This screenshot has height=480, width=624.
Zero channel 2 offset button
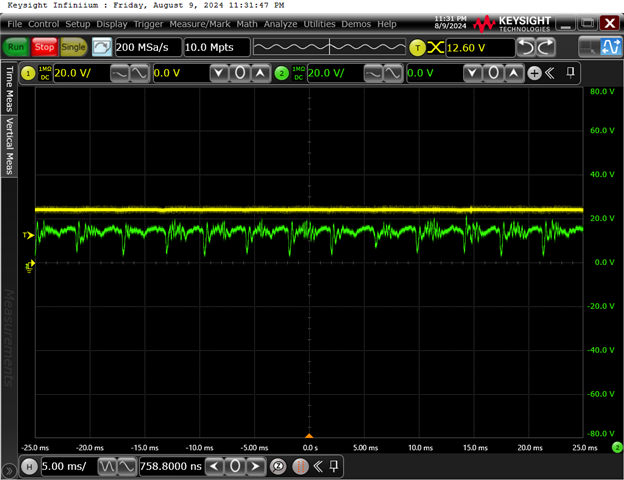tap(493, 73)
